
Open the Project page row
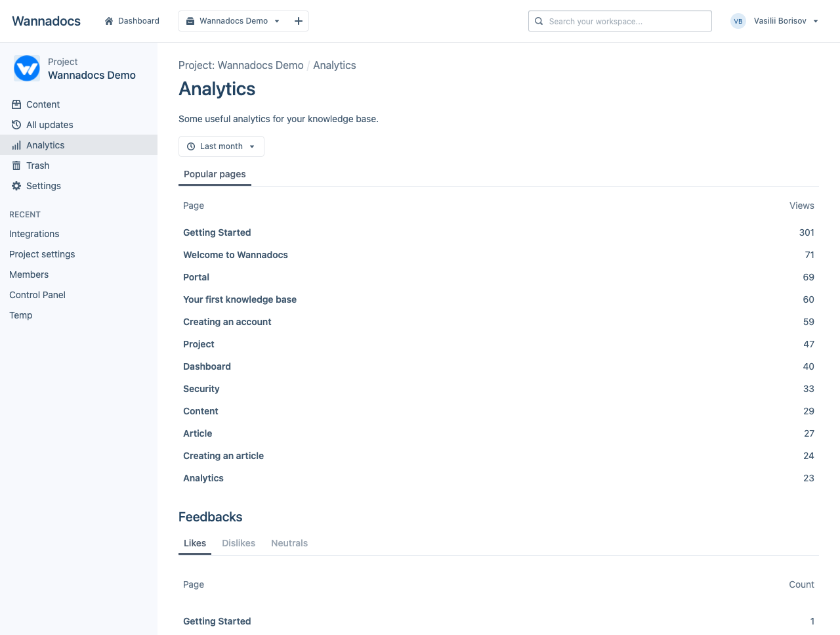(199, 344)
